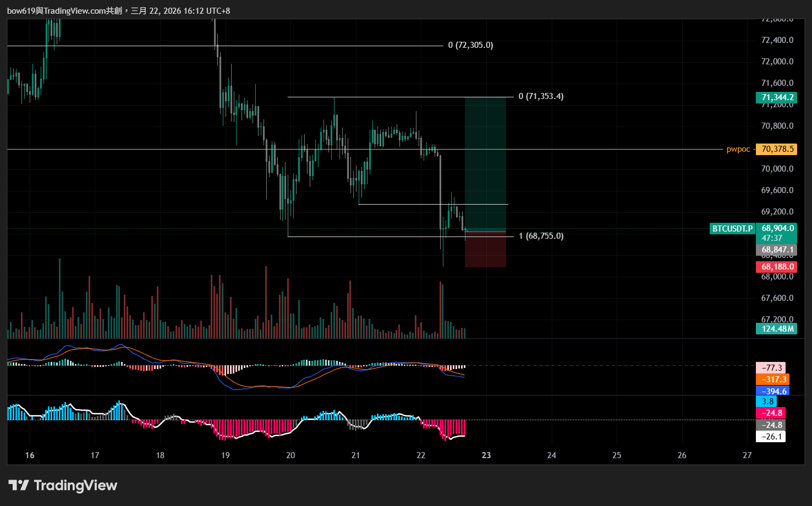Click the date label 25 on time axis
This screenshot has width=812, height=506.
617,455
